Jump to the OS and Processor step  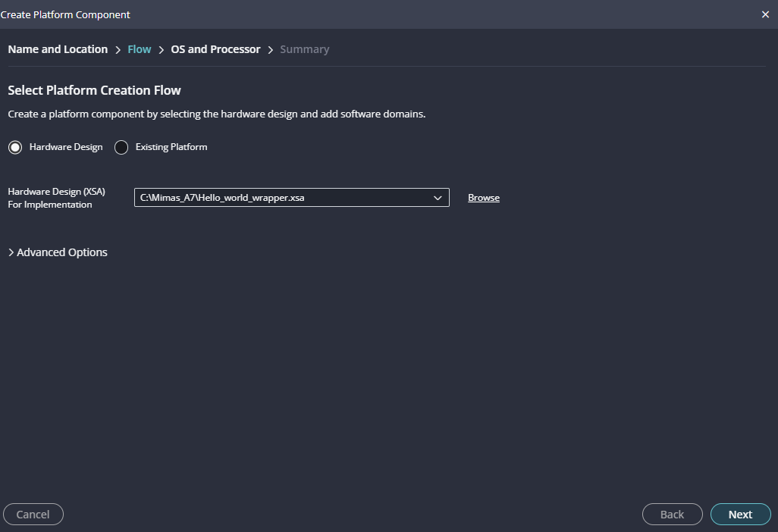tap(215, 49)
